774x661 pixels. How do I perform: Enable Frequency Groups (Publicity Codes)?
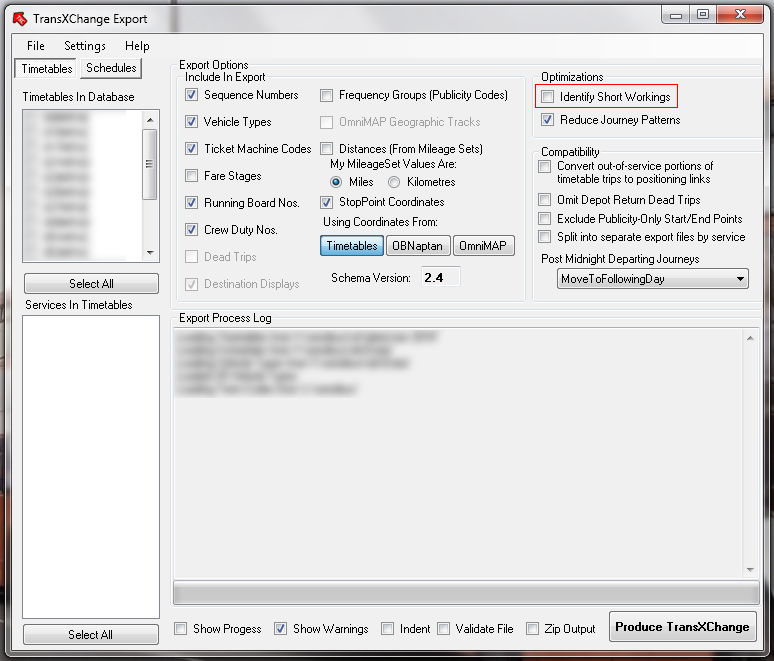click(326, 95)
